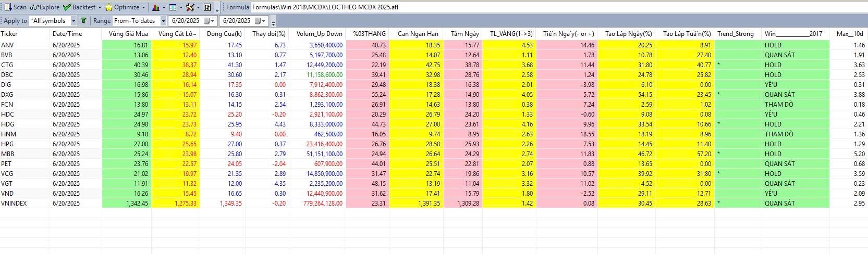This screenshot has width=868, height=254.
Task: Expand the Backtest dropdown arrow
Action: (x=100, y=7)
